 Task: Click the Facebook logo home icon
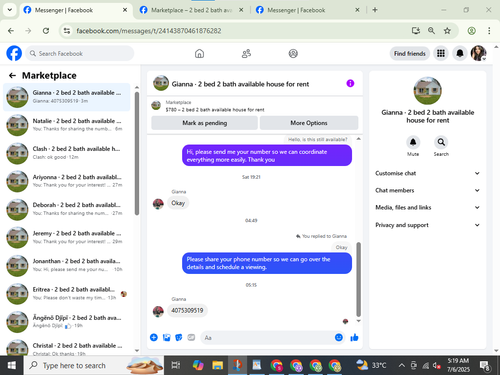click(x=14, y=53)
